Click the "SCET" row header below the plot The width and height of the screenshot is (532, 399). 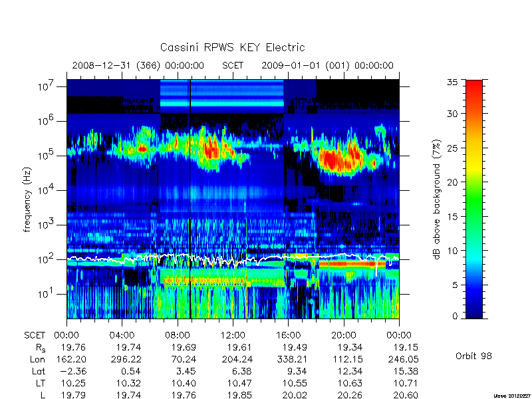coord(35,336)
